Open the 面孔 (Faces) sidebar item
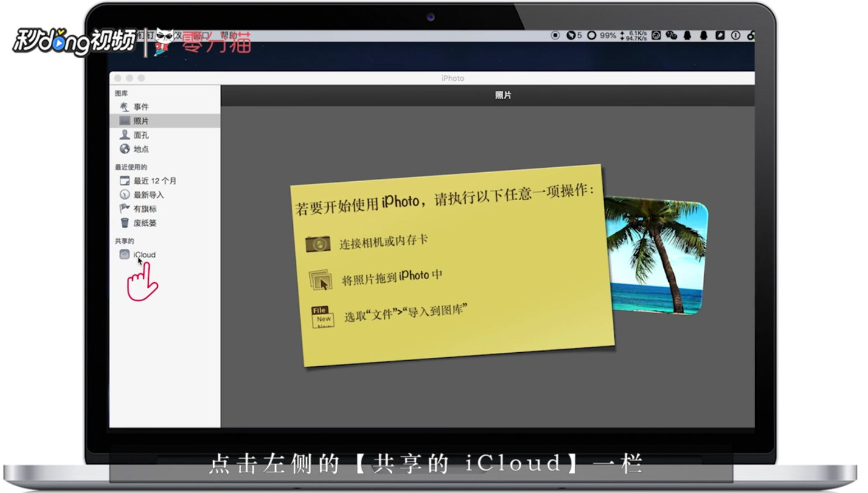 pos(164,135)
